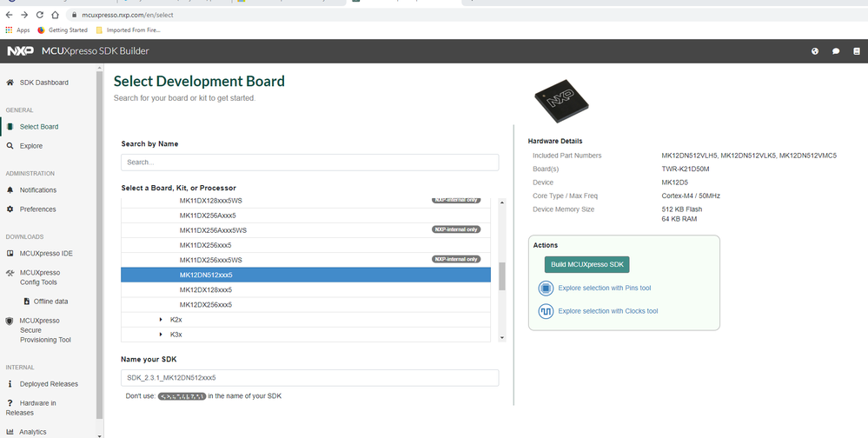Click the Analytics chart icon

pyautogui.click(x=10, y=432)
